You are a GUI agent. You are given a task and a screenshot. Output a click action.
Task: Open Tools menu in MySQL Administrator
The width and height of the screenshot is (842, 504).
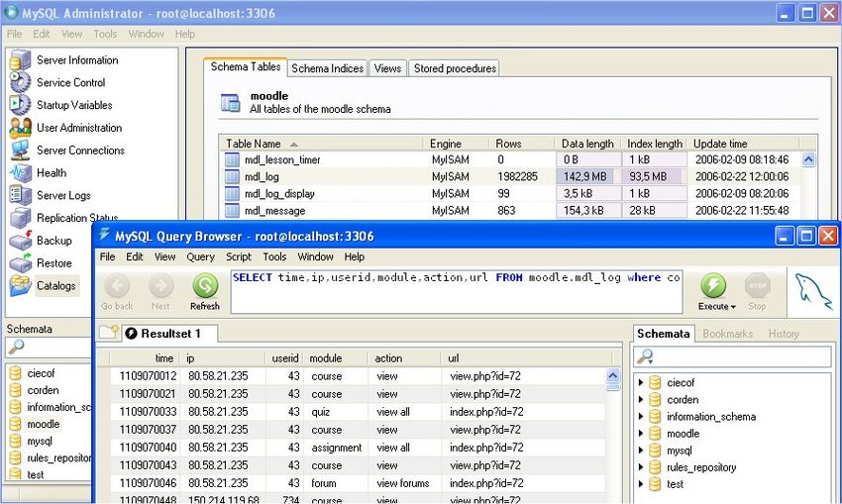pyautogui.click(x=105, y=34)
